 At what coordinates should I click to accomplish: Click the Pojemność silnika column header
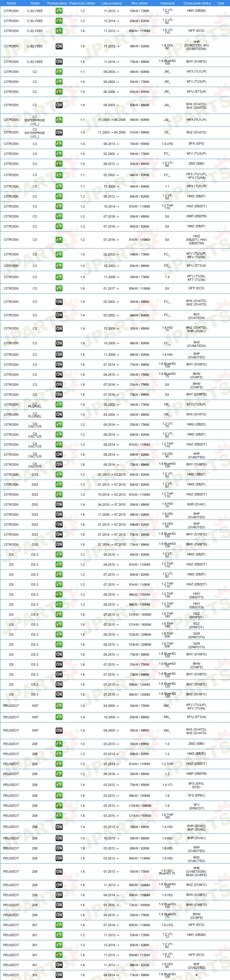(82, 3)
